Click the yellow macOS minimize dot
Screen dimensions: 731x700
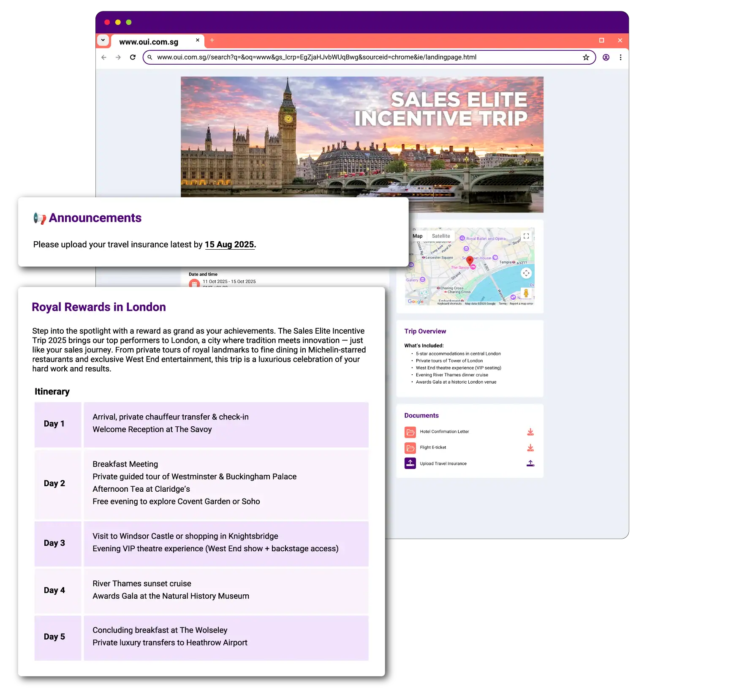click(x=118, y=22)
